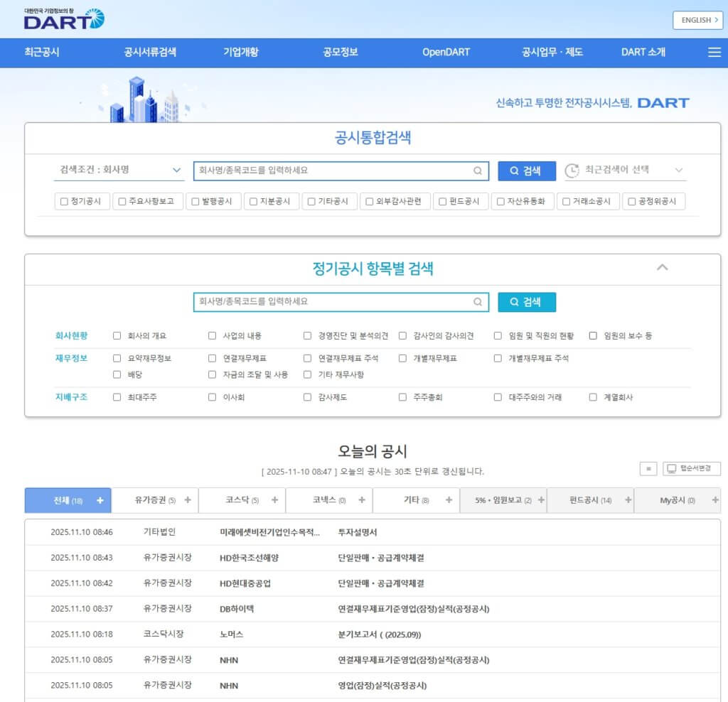Click the ENGLISH button
The width and height of the screenshot is (728, 702).
[x=697, y=21]
